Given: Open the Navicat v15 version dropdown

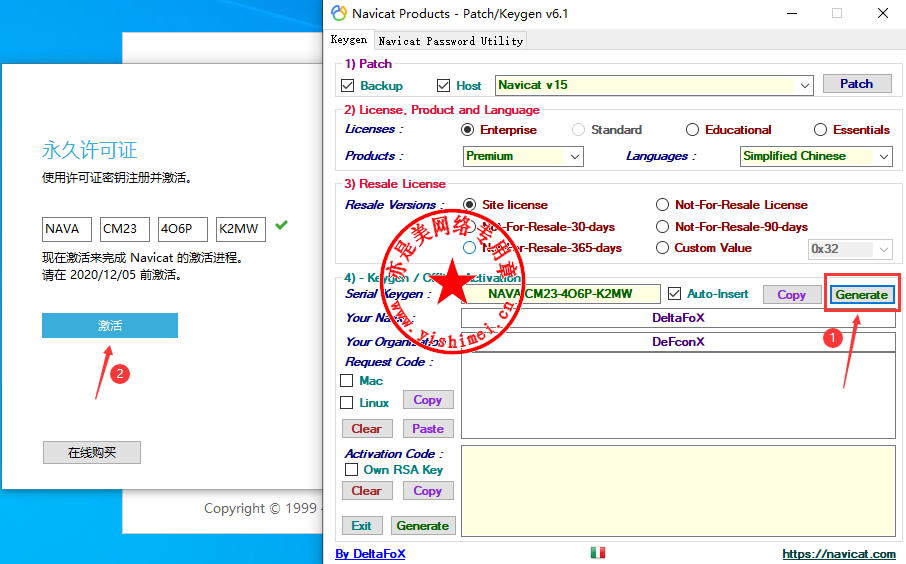Looking at the screenshot, I should click(x=804, y=86).
